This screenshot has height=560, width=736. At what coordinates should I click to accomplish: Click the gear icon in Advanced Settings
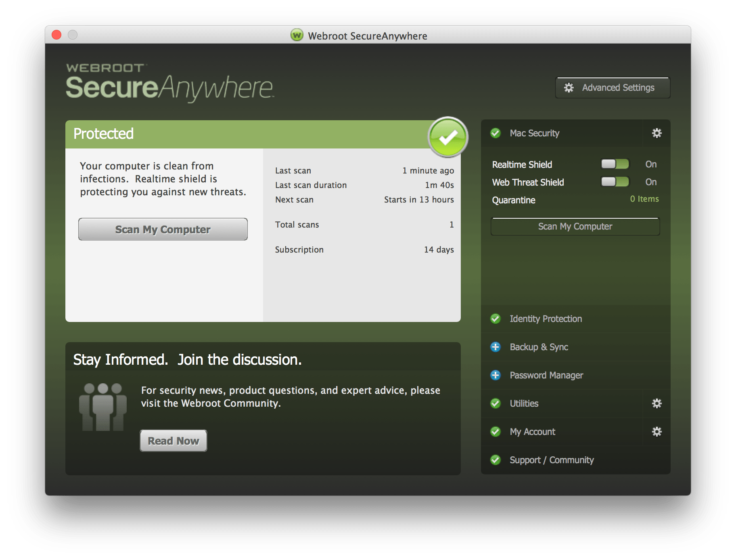coord(569,88)
